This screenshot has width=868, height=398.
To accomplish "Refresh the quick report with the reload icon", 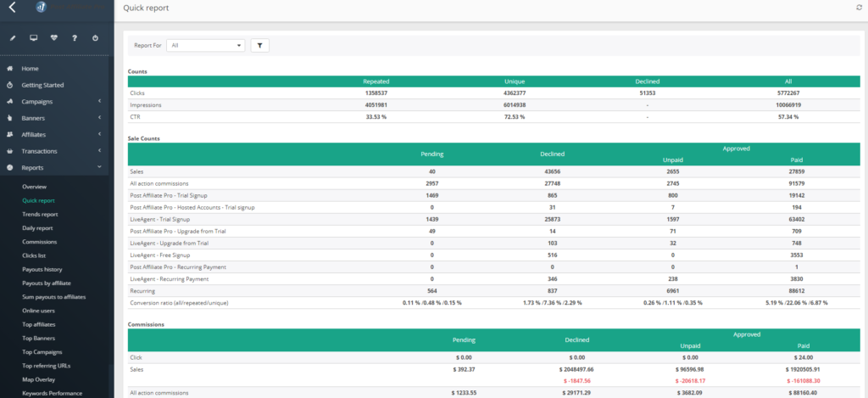I will tap(860, 7).
